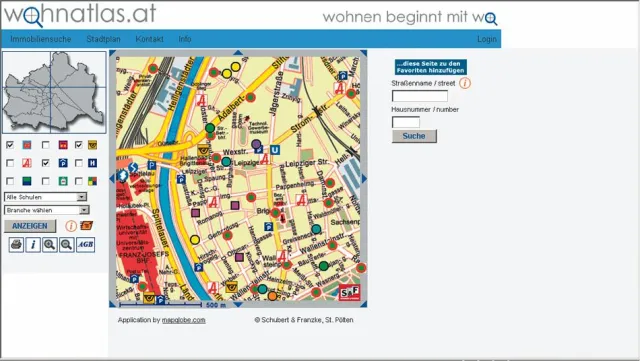The height and width of the screenshot is (361, 640).
Task: Uncheck the yellow post horn layer checkbox
Action: (78, 145)
